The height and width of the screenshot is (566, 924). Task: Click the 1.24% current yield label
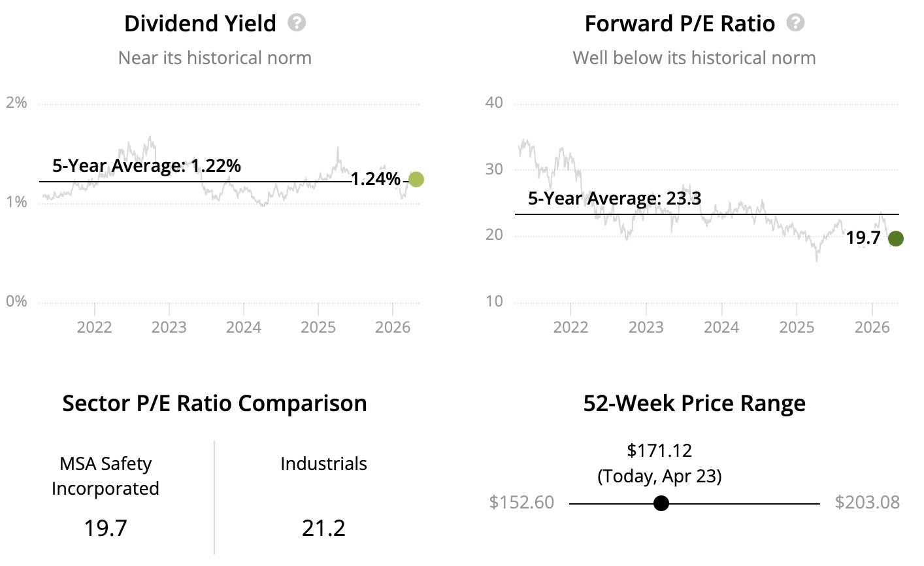pyautogui.click(x=375, y=178)
